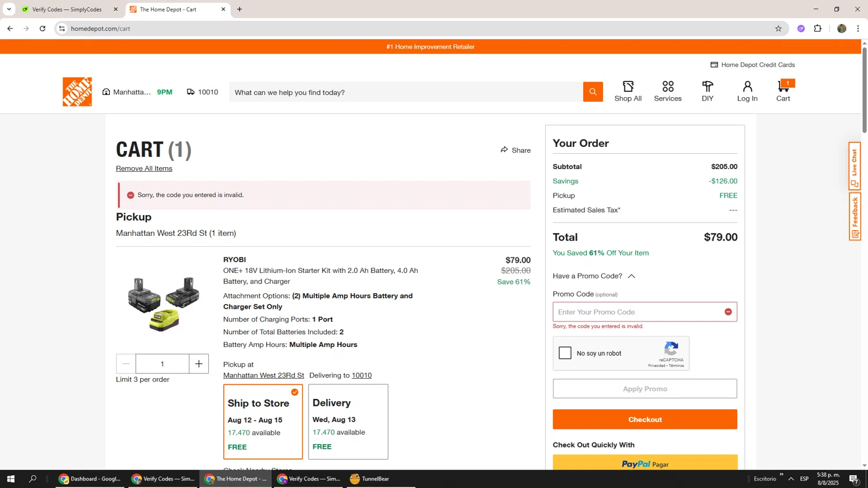Select The Home Depot - Cart tab
This screenshot has width=868, height=488.
[x=174, y=9]
